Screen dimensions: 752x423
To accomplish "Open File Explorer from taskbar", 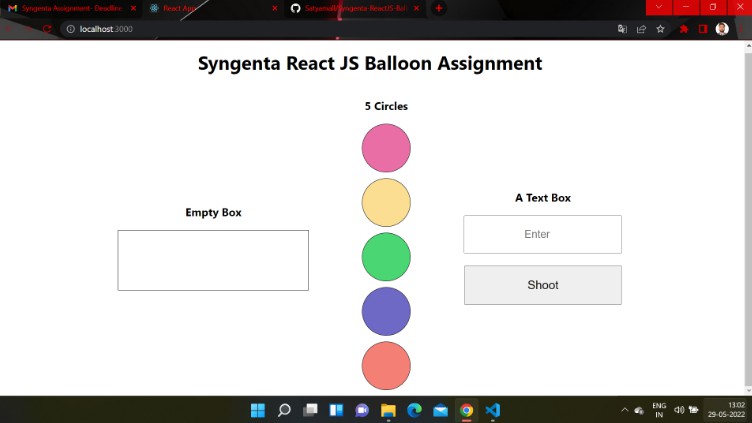I will click(x=388, y=410).
